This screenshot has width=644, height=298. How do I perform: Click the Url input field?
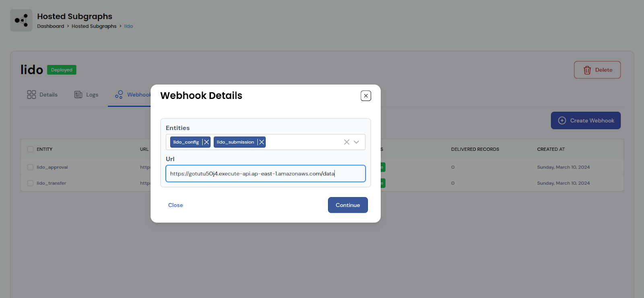266,173
